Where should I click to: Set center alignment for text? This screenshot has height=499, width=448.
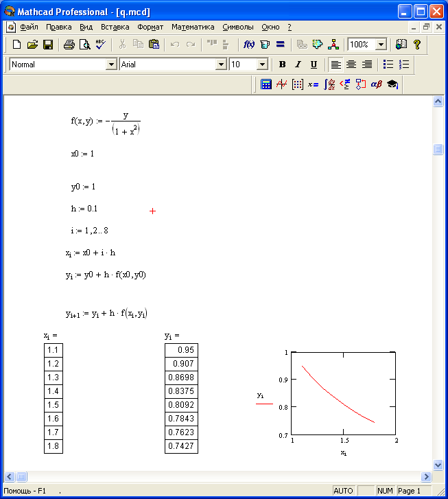[351, 65]
